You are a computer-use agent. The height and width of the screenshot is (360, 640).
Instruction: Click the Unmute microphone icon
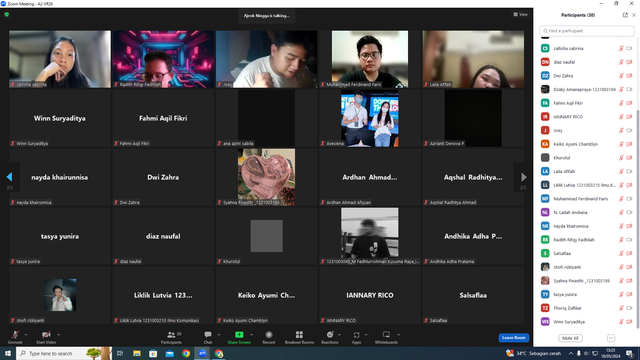tap(15, 335)
